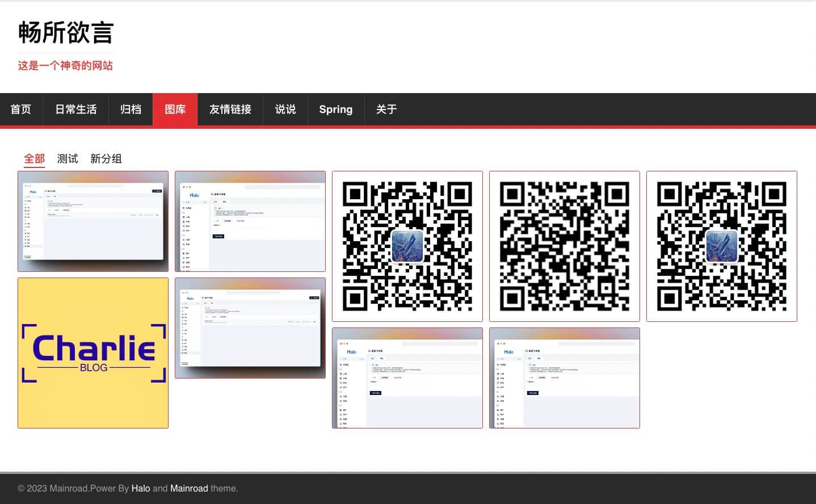The image size is (816, 504).
Task: Click the Spring navigation item
Action: coord(335,110)
